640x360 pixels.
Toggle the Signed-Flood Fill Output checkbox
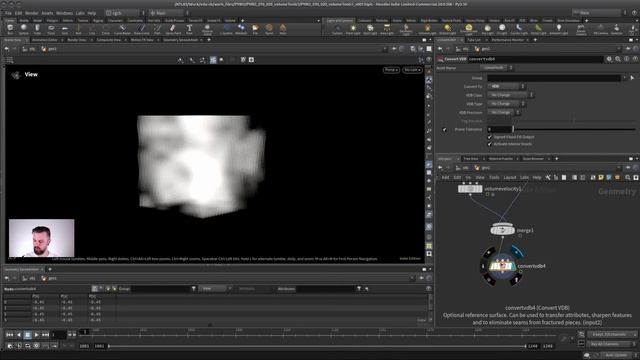[489, 137]
